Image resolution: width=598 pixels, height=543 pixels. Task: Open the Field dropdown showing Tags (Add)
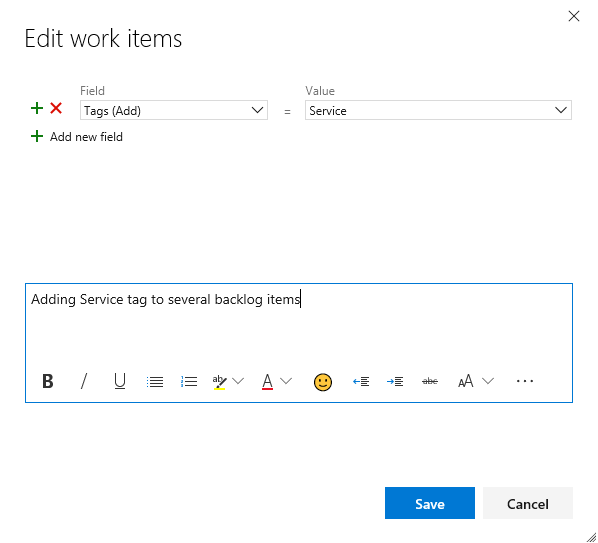[x=174, y=110]
